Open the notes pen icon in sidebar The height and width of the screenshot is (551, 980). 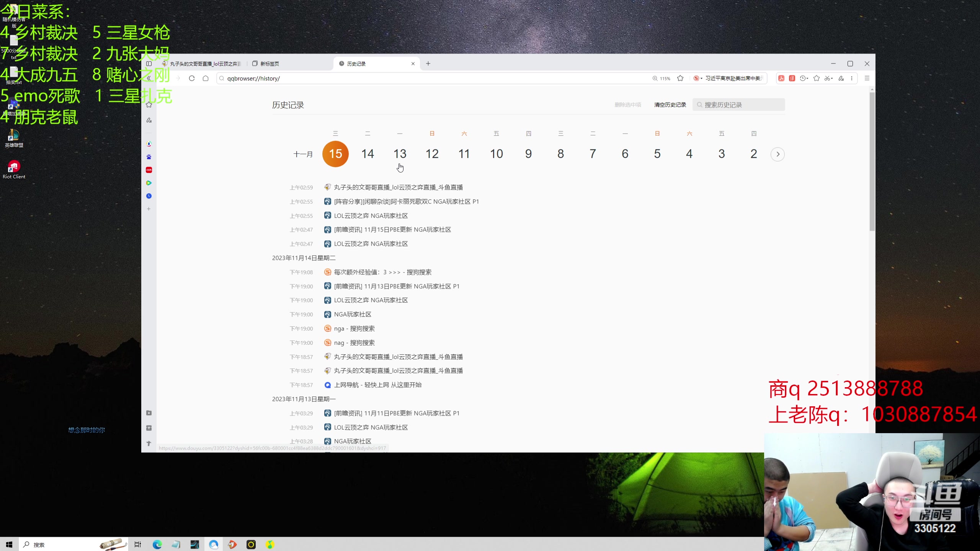(149, 120)
